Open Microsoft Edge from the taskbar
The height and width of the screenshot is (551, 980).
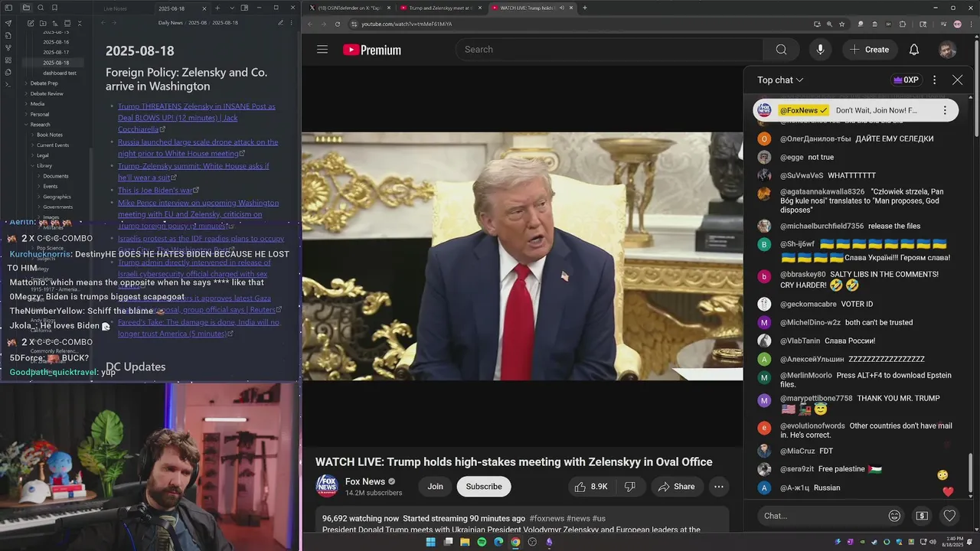(498, 542)
